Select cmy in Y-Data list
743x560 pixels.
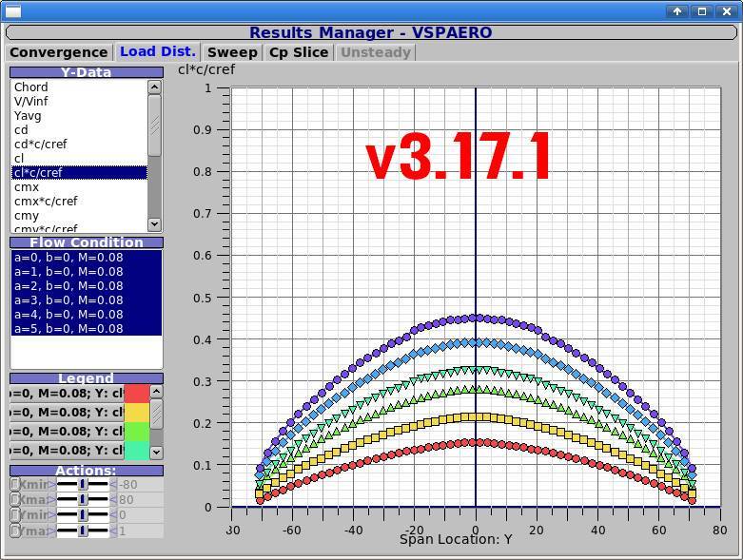(79, 216)
